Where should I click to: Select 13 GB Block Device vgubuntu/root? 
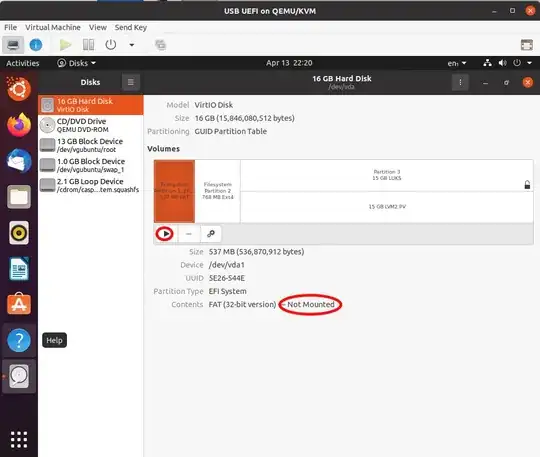click(91, 145)
